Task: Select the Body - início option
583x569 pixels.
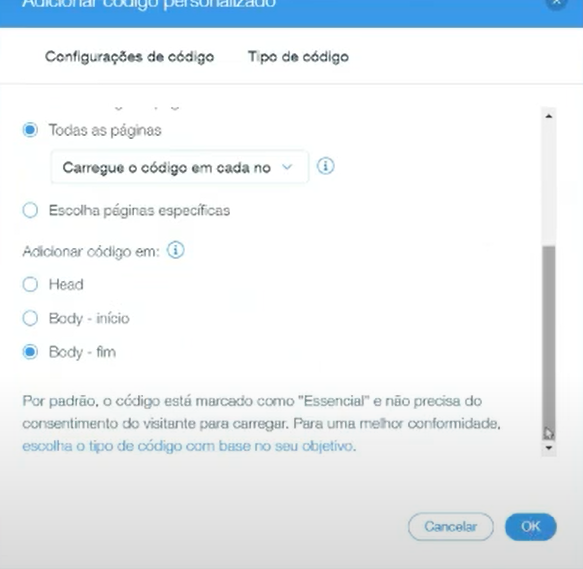Action: click(x=30, y=318)
